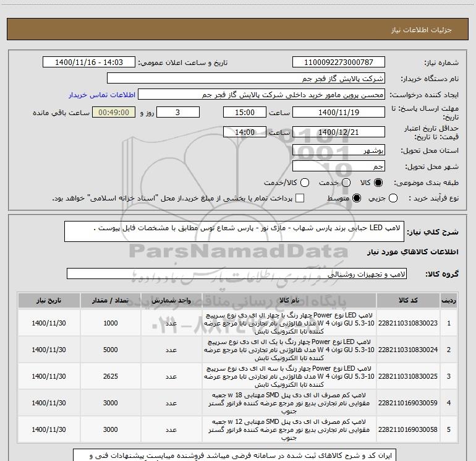Click product code 2282110310830023
The height and width of the screenshot is (461, 476).
(408, 323)
